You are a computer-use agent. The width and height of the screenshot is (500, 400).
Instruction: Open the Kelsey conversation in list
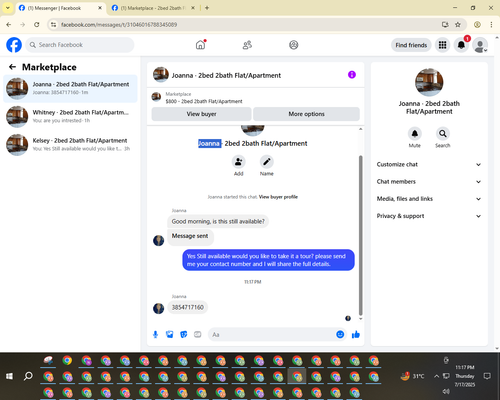pyautogui.click(x=70, y=145)
